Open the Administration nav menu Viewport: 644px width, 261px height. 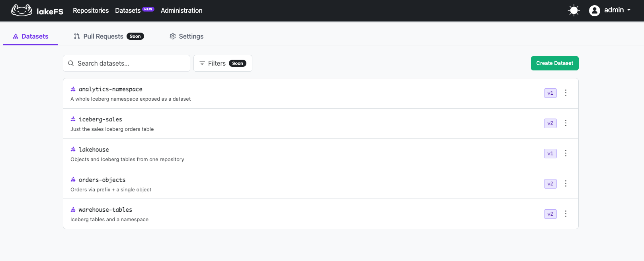point(181,10)
